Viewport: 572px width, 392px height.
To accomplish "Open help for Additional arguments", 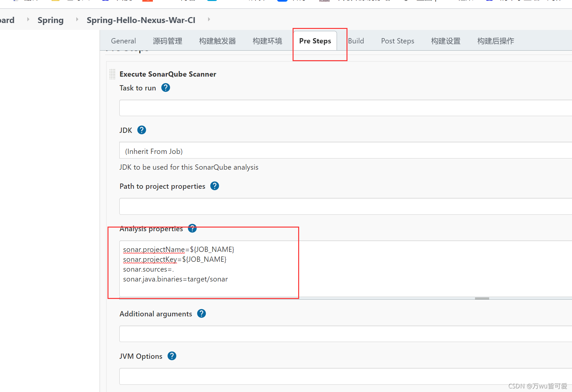I will pyautogui.click(x=202, y=313).
